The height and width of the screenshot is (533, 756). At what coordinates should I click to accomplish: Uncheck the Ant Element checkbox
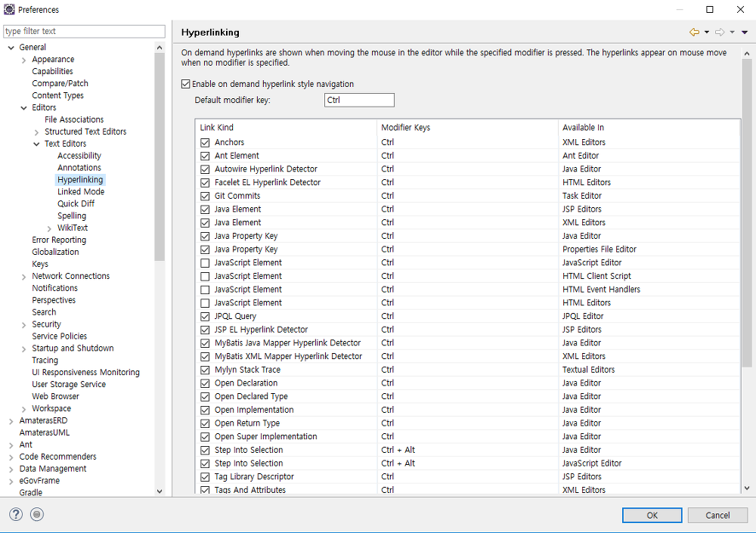(205, 156)
